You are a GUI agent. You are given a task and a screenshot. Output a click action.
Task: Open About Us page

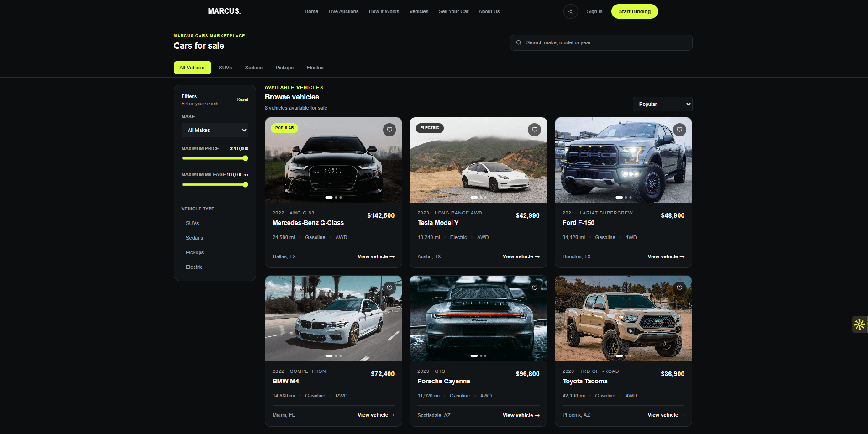point(489,11)
